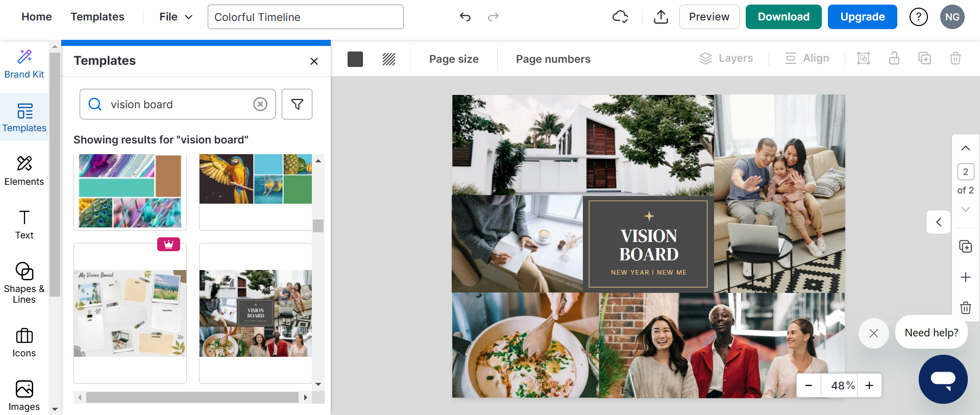Click the blue Upgrade button
Image resolution: width=980 pixels, height=415 pixels.
(x=863, y=17)
